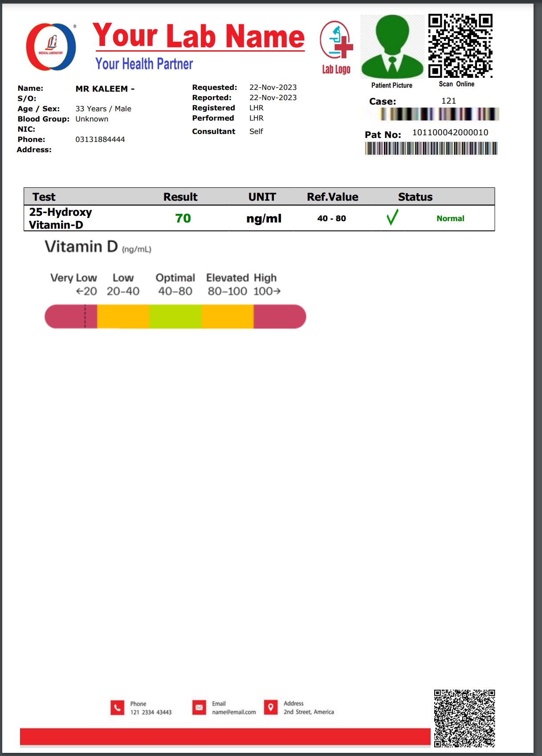
Task: Click the red email envelope icon
Action: (199, 707)
